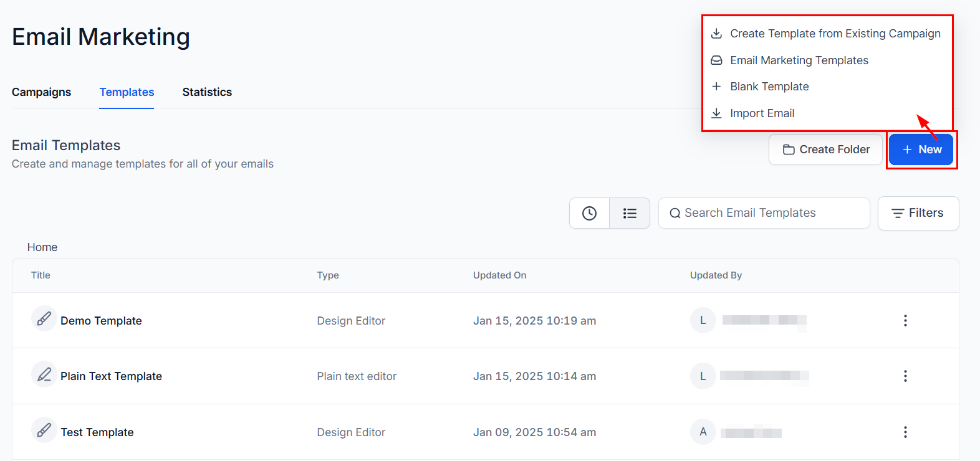Switch to list view layout
980x461 pixels.
[x=630, y=213]
